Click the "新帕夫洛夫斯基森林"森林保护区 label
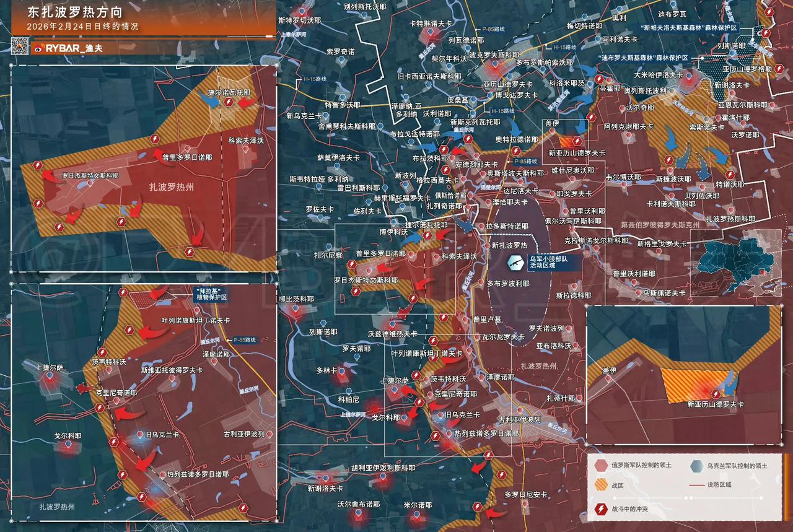Viewport: 793px width, 532px height. [x=689, y=28]
